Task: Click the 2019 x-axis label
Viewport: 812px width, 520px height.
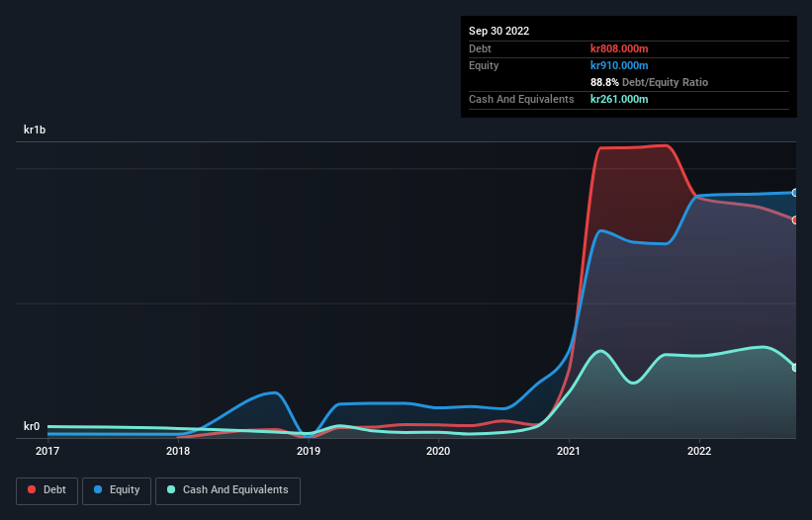Action: (x=309, y=451)
